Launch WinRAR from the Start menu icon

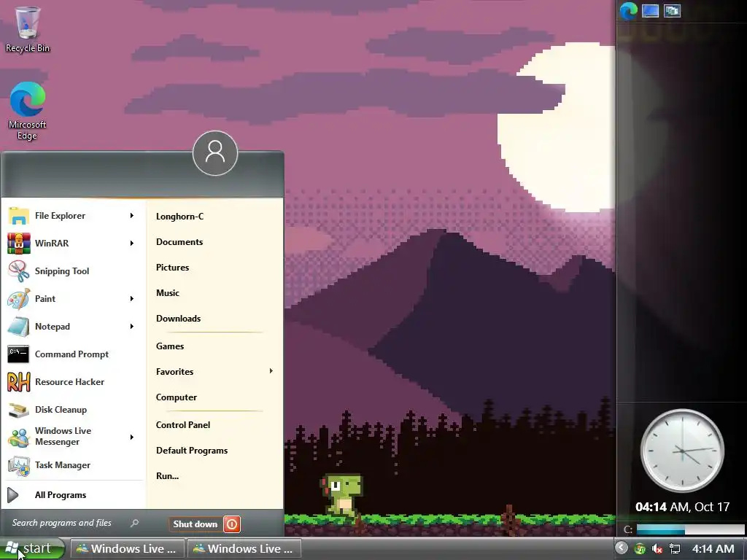[x=18, y=244]
